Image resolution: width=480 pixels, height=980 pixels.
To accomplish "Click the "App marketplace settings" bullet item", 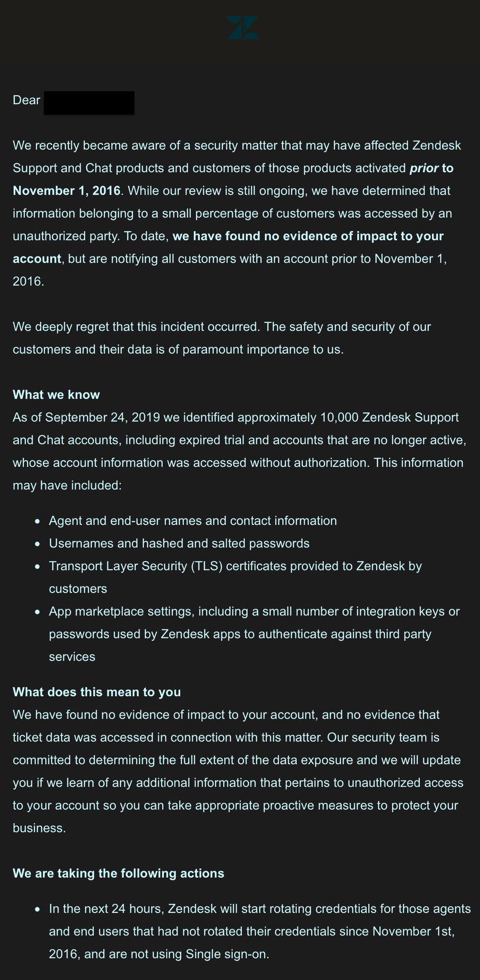I will click(254, 612).
